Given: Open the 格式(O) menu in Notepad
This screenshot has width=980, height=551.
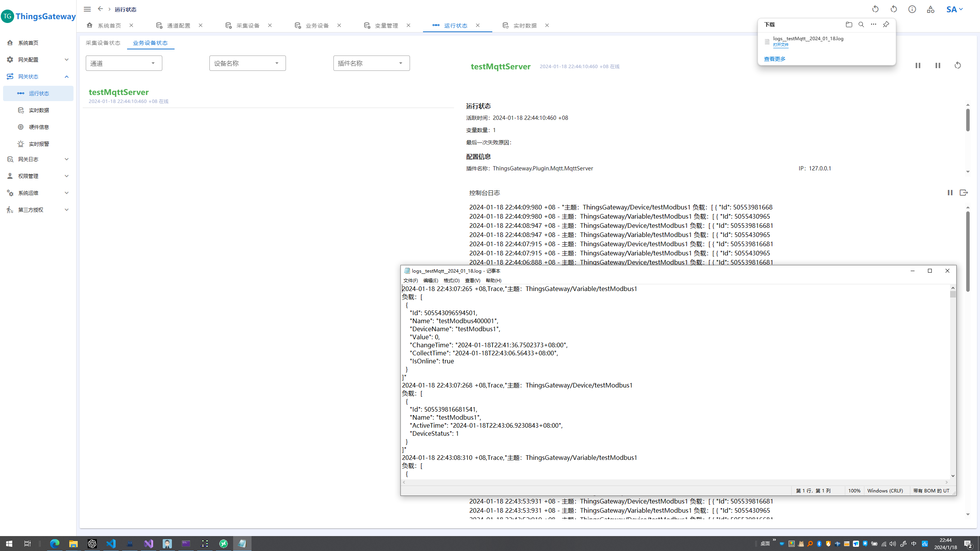Looking at the screenshot, I should coord(451,281).
